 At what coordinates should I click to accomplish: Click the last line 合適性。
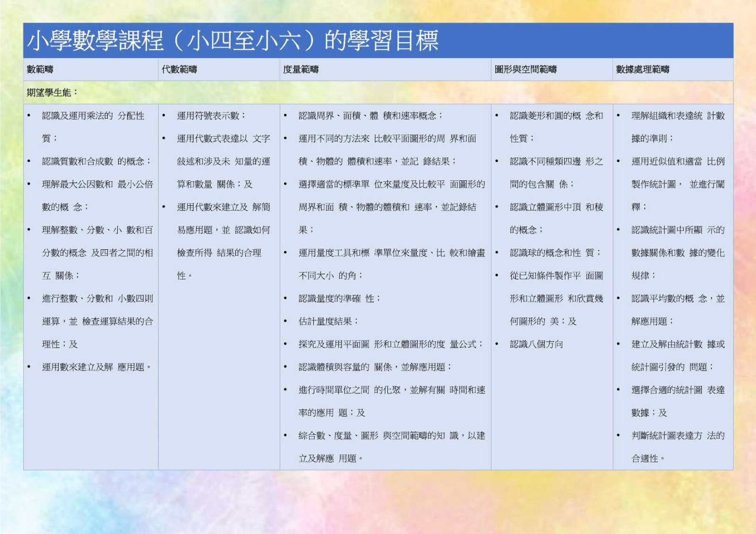[x=648, y=458]
